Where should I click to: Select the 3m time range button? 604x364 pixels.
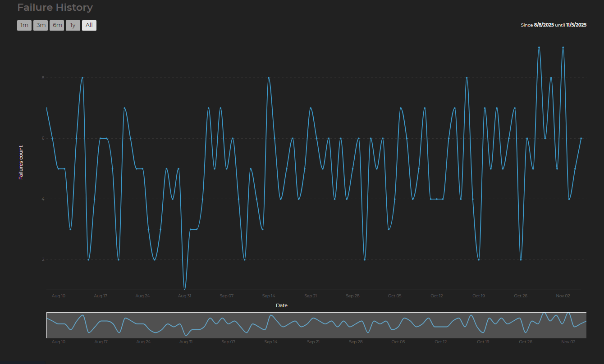click(41, 25)
